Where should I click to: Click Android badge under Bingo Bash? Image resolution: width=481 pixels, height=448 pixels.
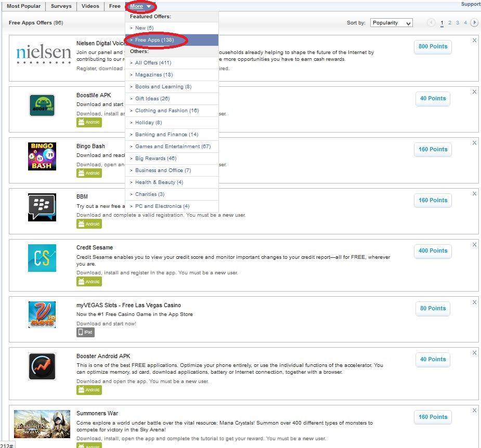(x=89, y=173)
